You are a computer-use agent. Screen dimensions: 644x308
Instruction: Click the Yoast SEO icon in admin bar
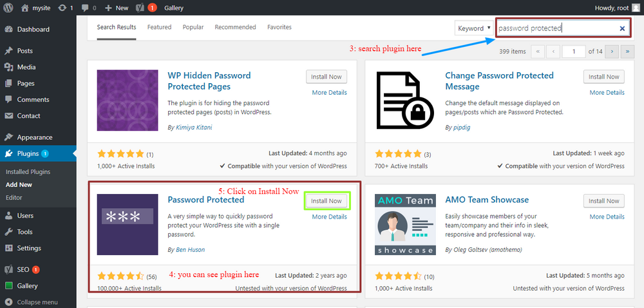pos(139,8)
